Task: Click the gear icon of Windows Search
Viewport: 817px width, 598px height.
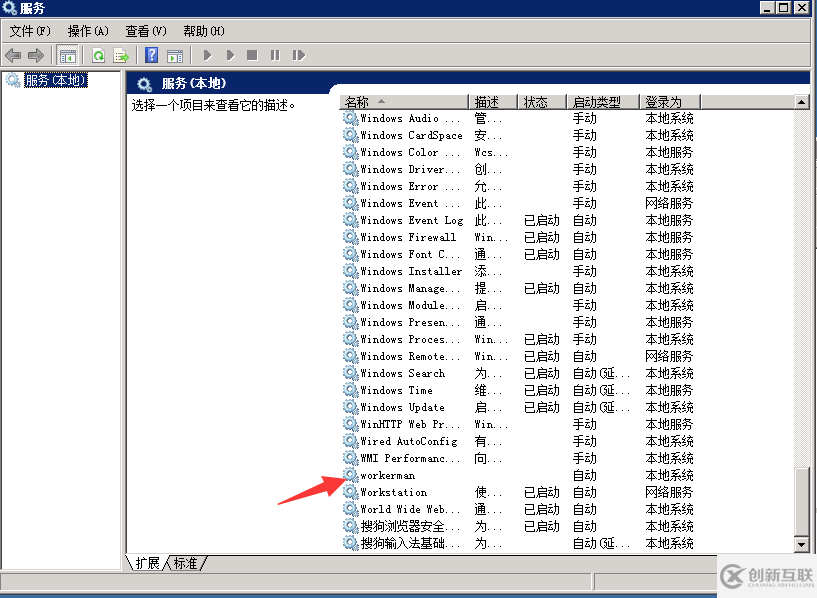Action: click(350, 373)
